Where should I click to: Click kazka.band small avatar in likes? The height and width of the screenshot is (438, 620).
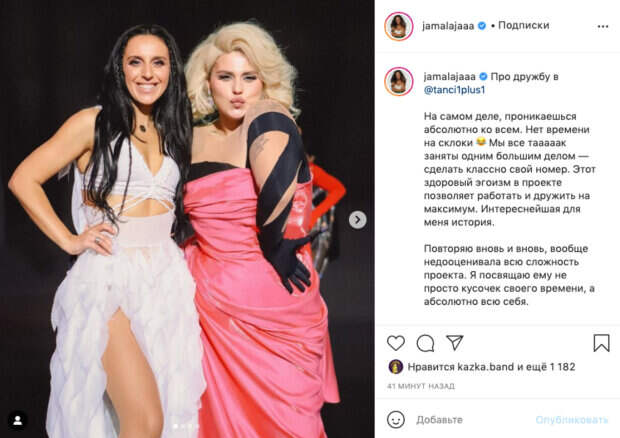396,367
